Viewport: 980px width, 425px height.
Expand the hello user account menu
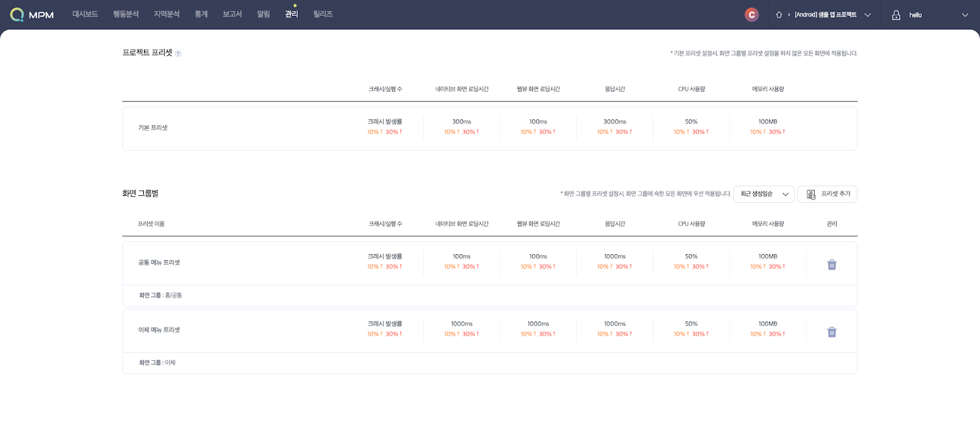click(x=965, y=15)
